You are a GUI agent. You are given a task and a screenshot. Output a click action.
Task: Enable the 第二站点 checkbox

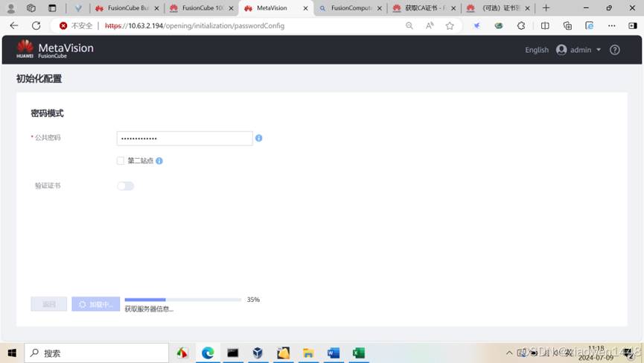tap(121, 161)
